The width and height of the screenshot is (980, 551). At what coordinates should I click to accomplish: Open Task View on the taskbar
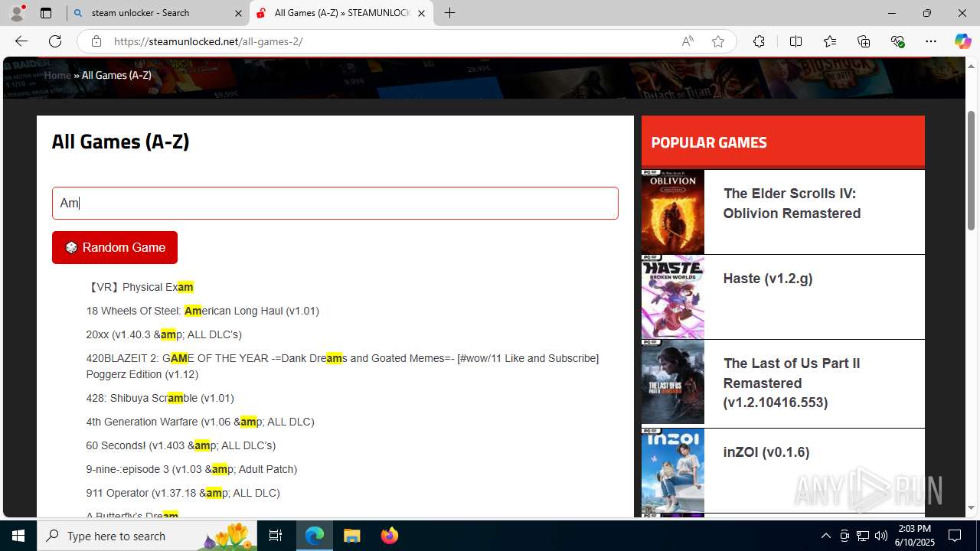(x=276, y=536)
